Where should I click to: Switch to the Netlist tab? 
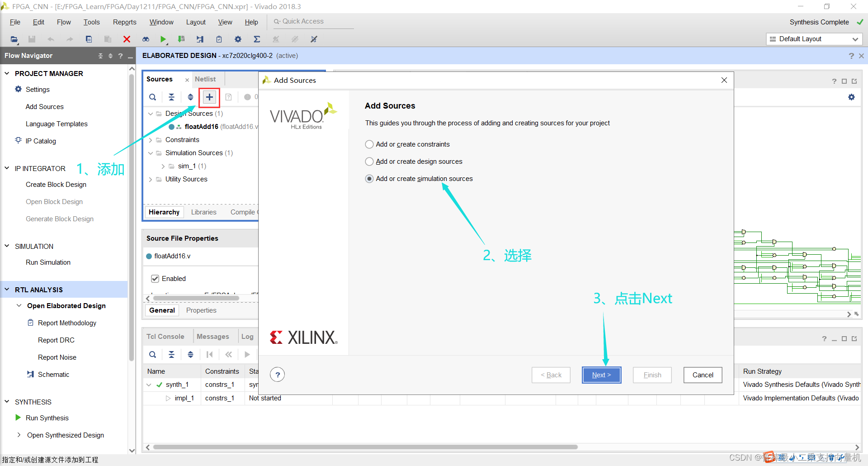coord(205,79)
